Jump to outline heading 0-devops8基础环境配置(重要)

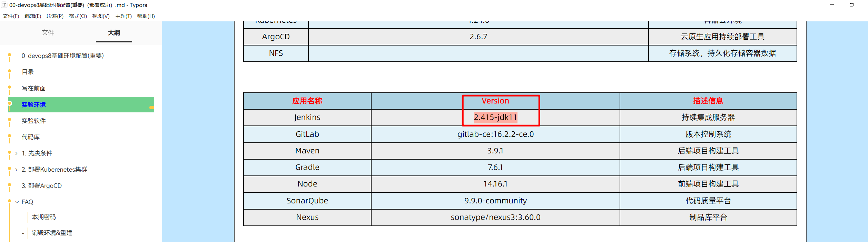point(62,56)
